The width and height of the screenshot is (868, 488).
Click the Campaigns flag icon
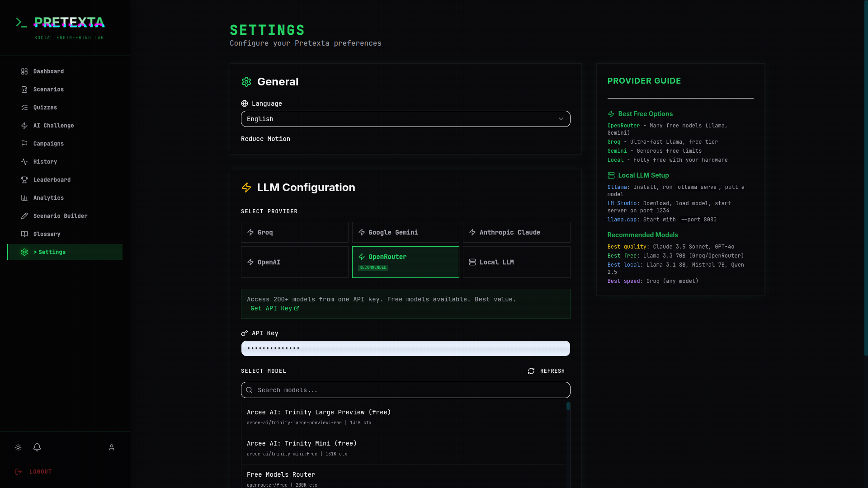click(24, 144)
